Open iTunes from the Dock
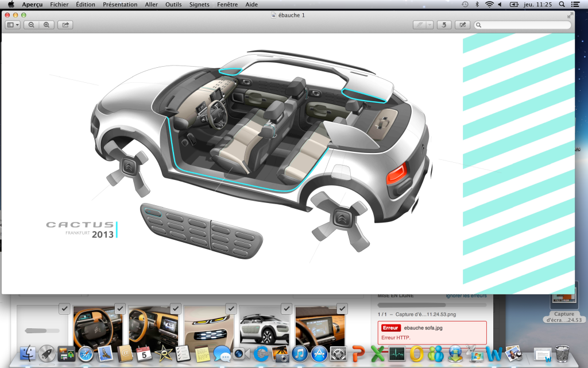Viewport: 588px width, 368px height. tap(300, 353)
